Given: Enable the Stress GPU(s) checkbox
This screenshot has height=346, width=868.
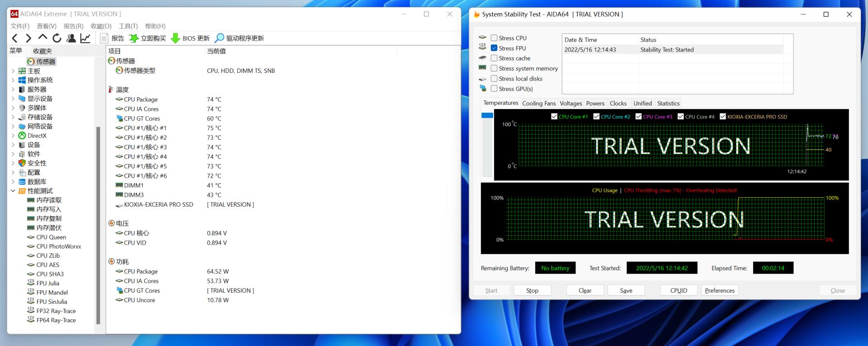Looking at the screenshot, I should point(494,89).
